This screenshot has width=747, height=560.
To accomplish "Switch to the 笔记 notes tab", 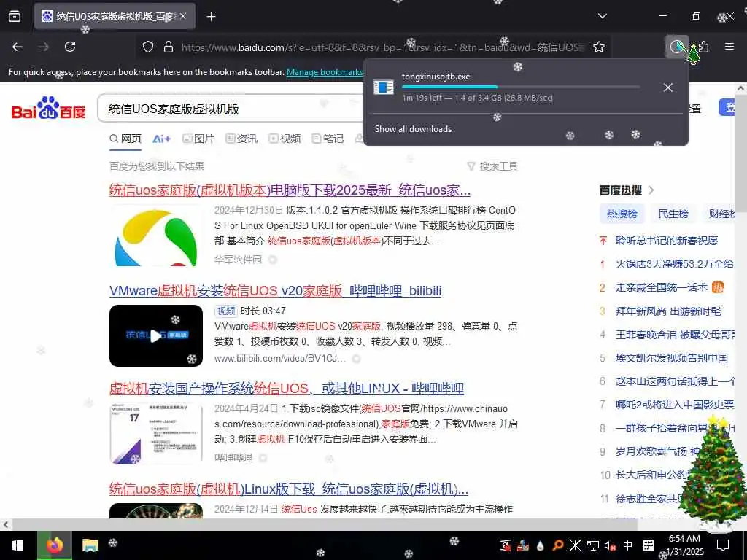I will coord(328,139).
